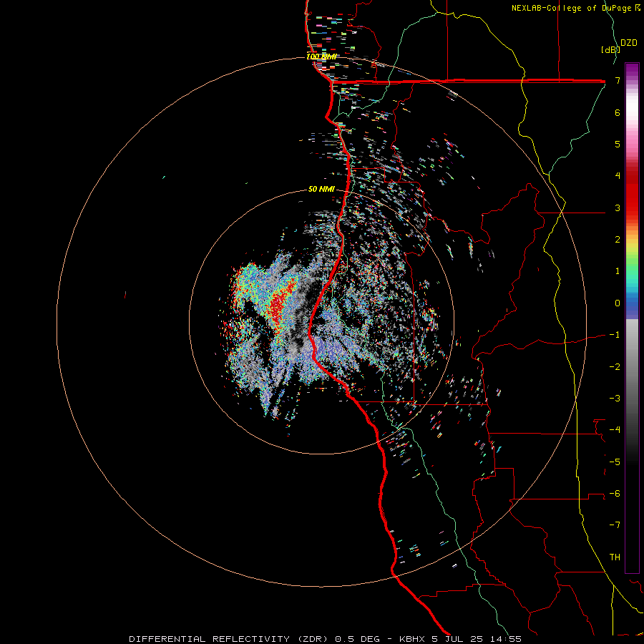The image size is (644, 644).
Task: Click the NEXLAB-College of DuPage label
Action: pos(572,8)
